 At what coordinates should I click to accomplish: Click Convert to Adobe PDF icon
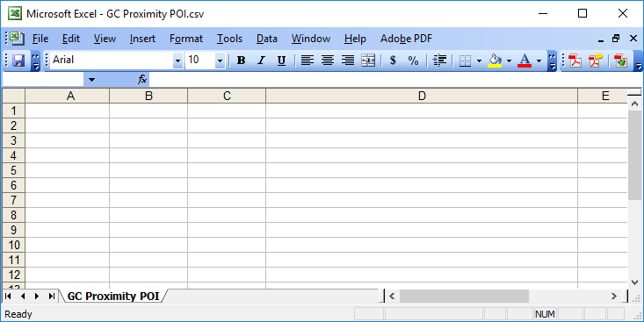575,61
